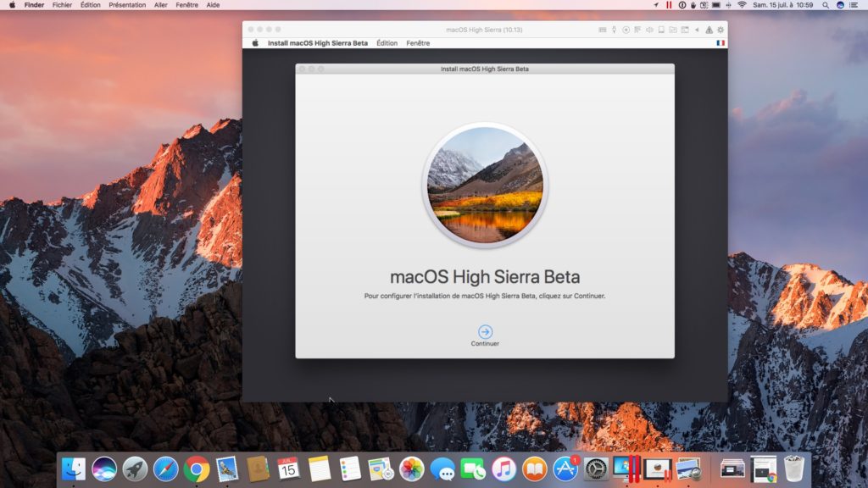Open Édition menu inside the VM
This screenshot has width=868, height=488.
click(x=387, y=43)
